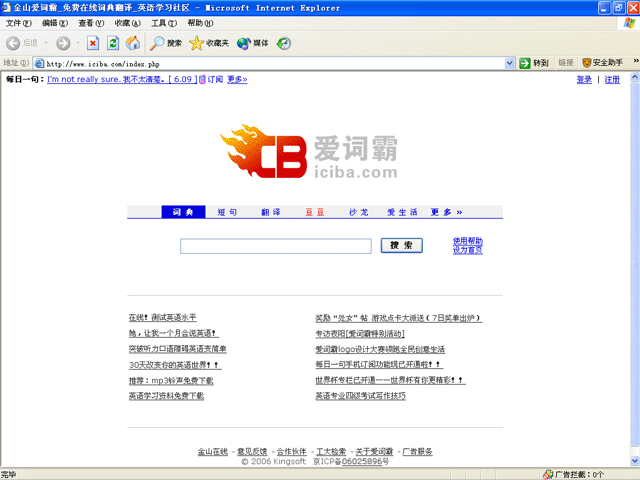Viewport: 640px width, 480px height.
Task: Click the search text input box
Action: [x=276, y=246]
